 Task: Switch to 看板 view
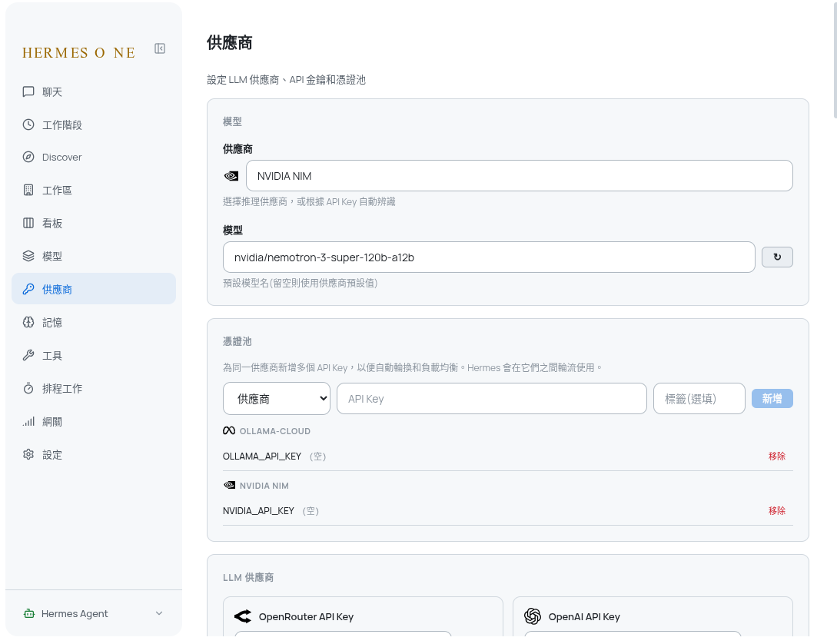coord(94,223)
